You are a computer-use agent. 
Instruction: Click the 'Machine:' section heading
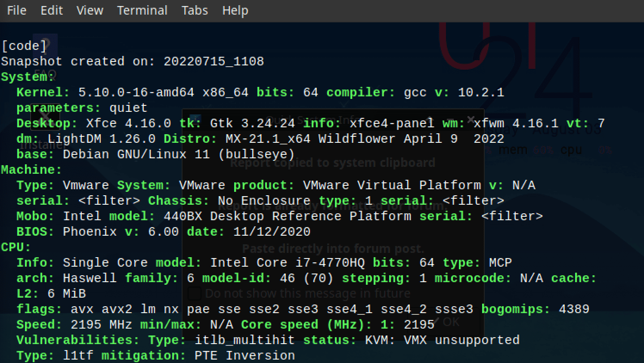[32, 170]
